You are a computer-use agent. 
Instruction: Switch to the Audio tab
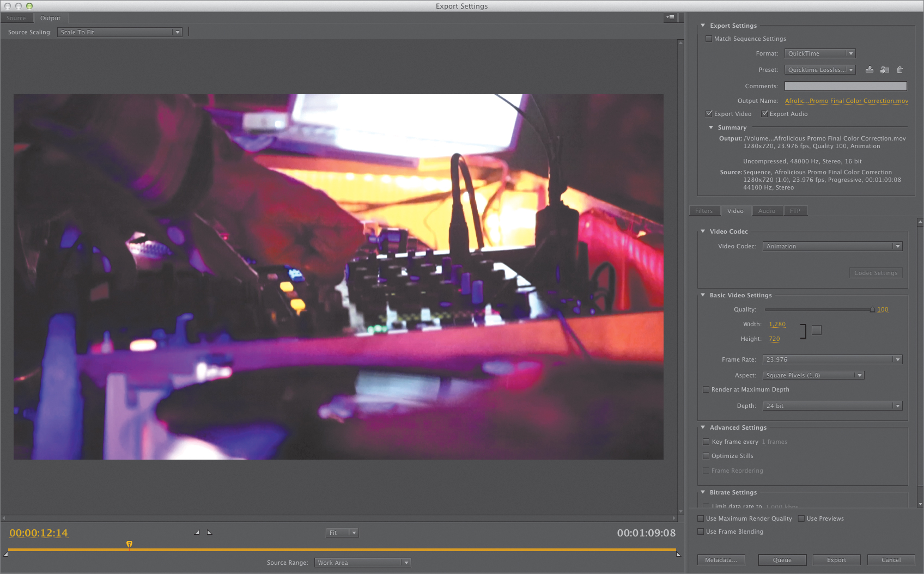click(767, 211)
